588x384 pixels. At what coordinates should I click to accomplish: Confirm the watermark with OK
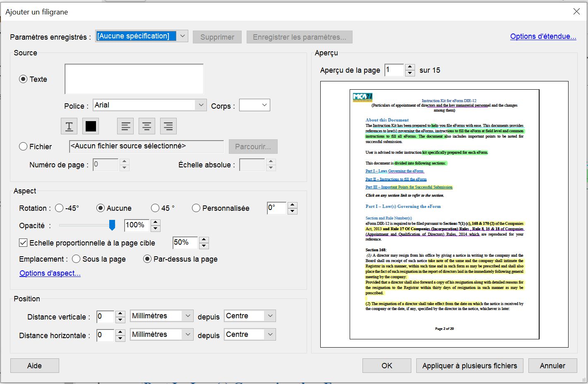(387, 365)
